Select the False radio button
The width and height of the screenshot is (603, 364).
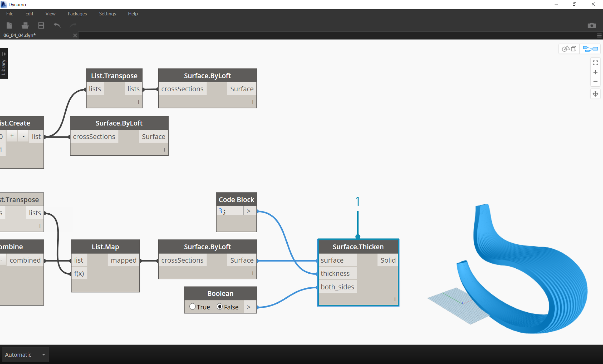pyautogui.click(x=220, y=307)
